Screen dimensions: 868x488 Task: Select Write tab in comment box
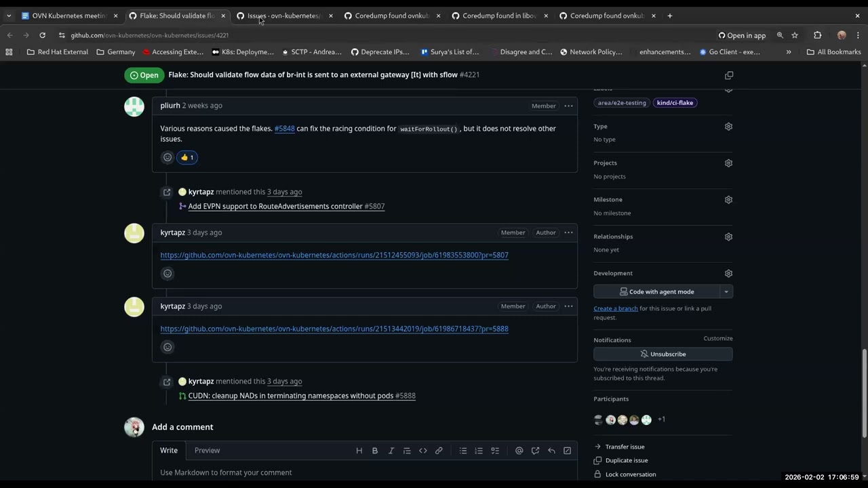click(169, 451)
